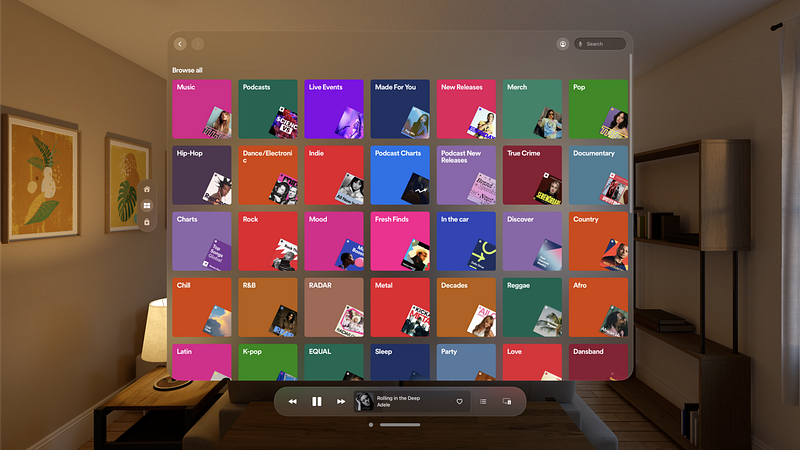Skip to previous track
This screenshot has height=450, width=800.
pos(292,402)
